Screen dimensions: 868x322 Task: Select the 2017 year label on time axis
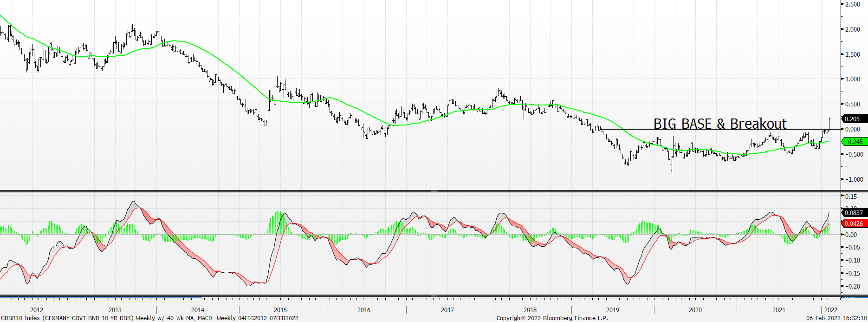447,310
